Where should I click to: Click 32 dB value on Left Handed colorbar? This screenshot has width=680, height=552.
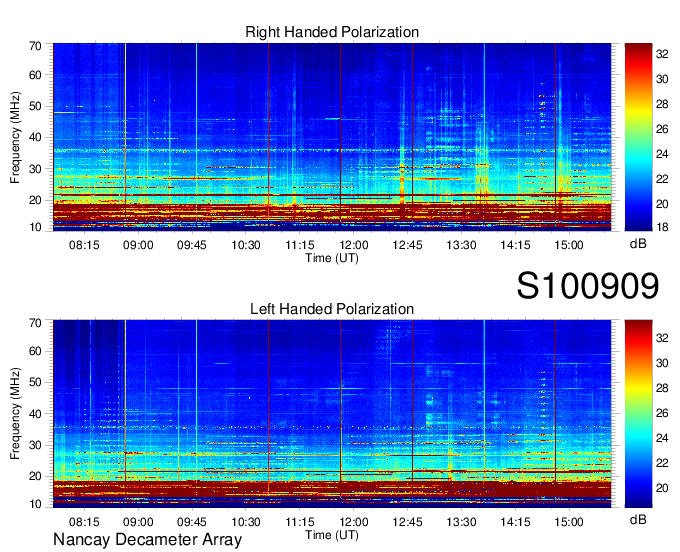pyautogui.click(x=662, y=338)
